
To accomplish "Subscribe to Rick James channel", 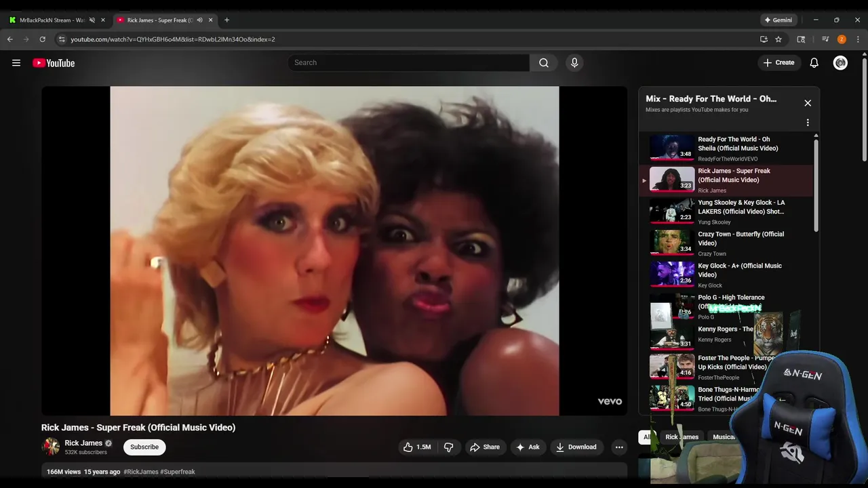I will (x=144, y=447).
